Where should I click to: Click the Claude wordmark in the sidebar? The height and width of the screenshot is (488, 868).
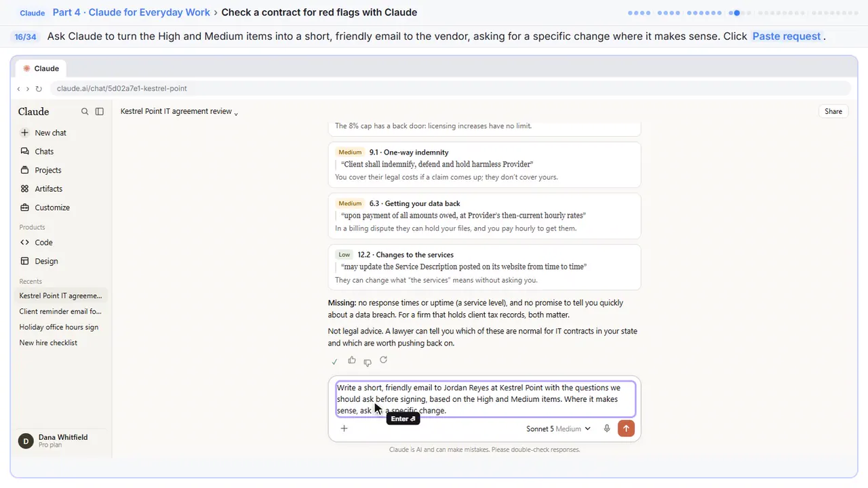[34, 112]
